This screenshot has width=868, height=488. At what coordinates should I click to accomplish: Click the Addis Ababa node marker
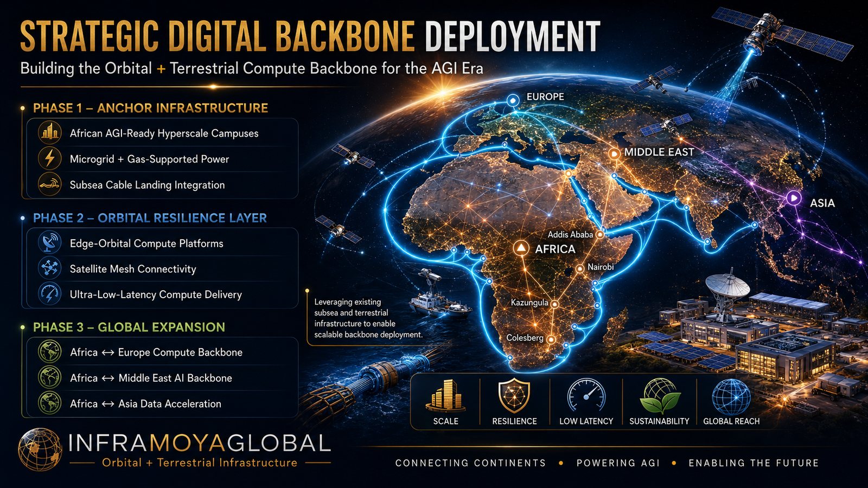point(599,235)
